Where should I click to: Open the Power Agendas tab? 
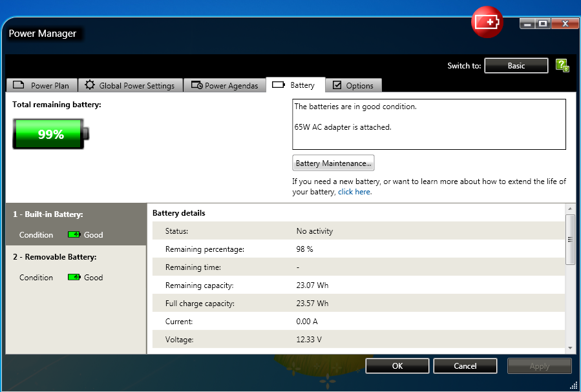[x=224, y=85]
